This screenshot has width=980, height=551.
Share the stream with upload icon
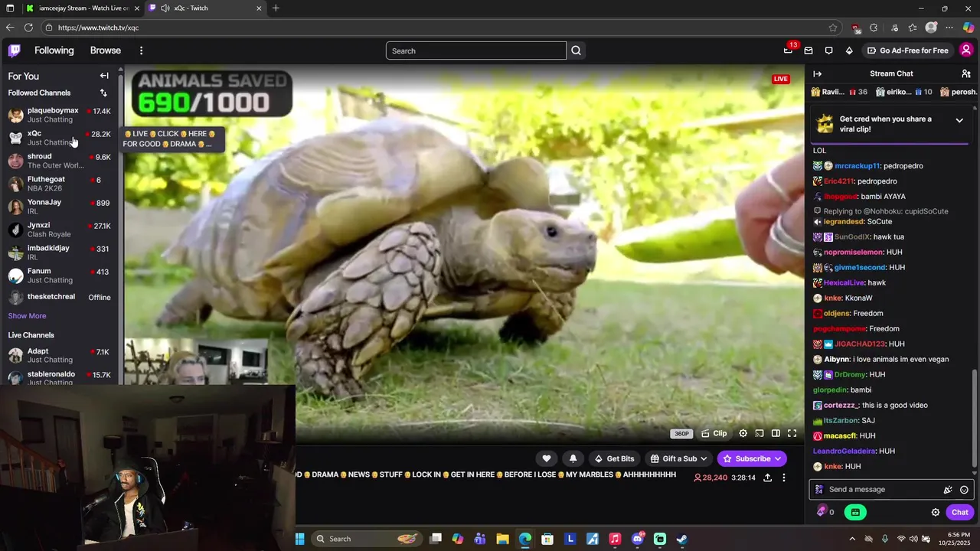[767, 478]
